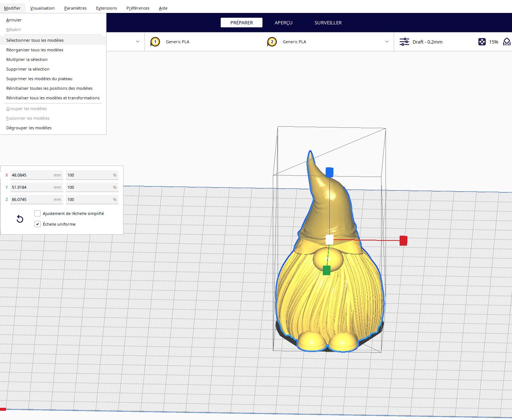
Task: Open the Extensions menu
Action: (x=106, y=8)
